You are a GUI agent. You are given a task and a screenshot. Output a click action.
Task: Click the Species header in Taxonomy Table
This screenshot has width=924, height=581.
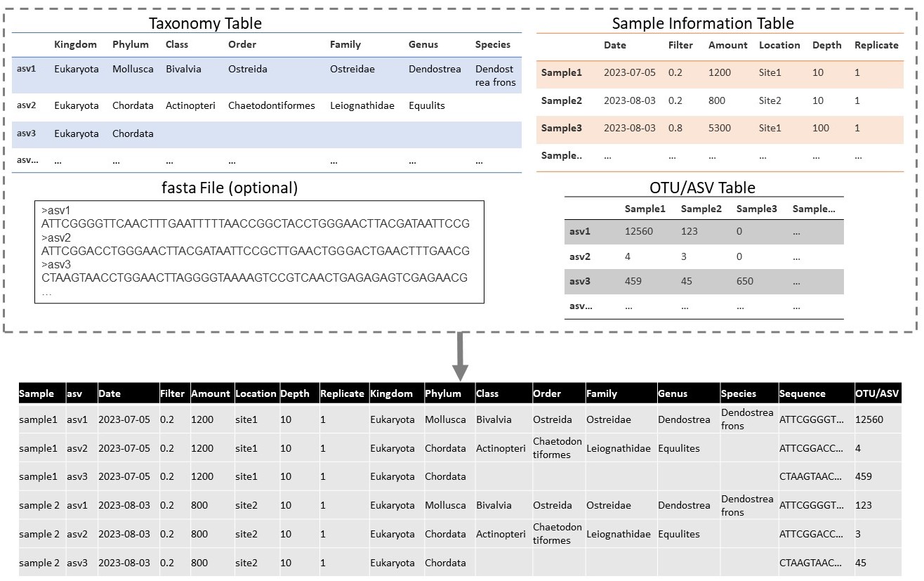[492, 44]
